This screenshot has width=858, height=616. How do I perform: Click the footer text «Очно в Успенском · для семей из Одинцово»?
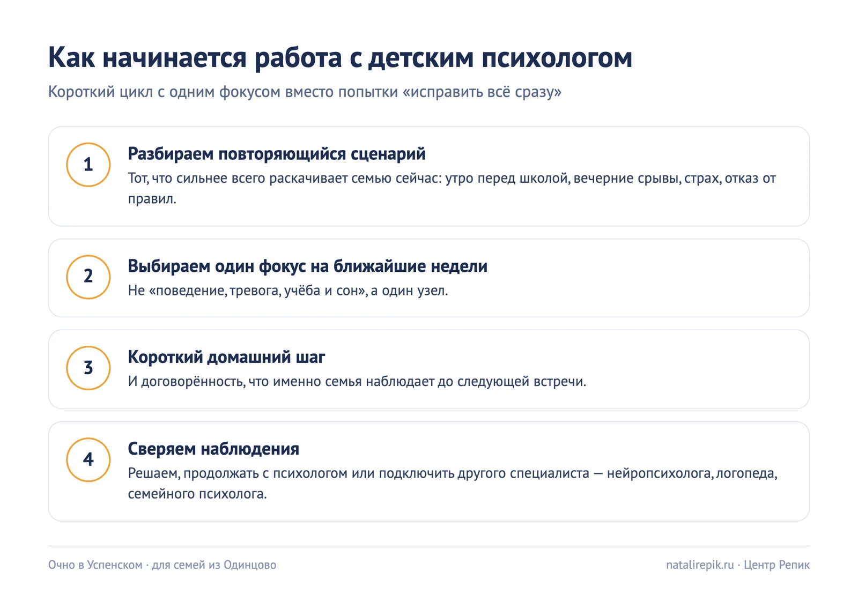click(x=162, y=565)
